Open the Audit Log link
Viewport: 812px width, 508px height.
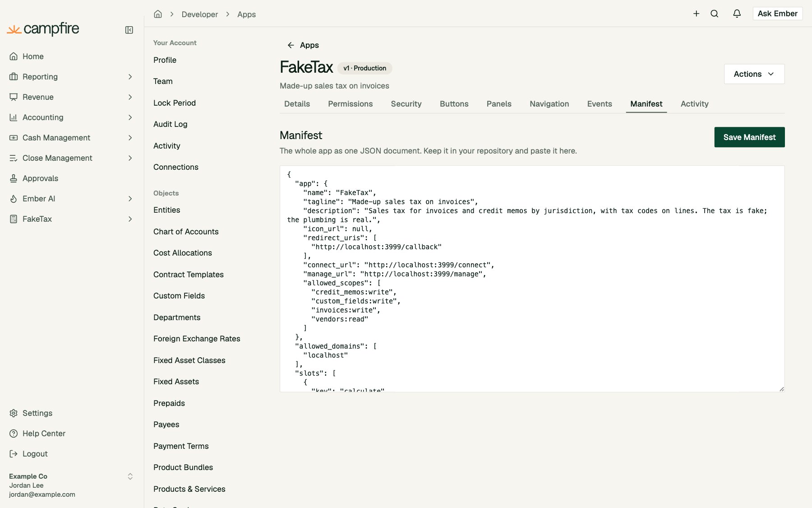point(170,124)
